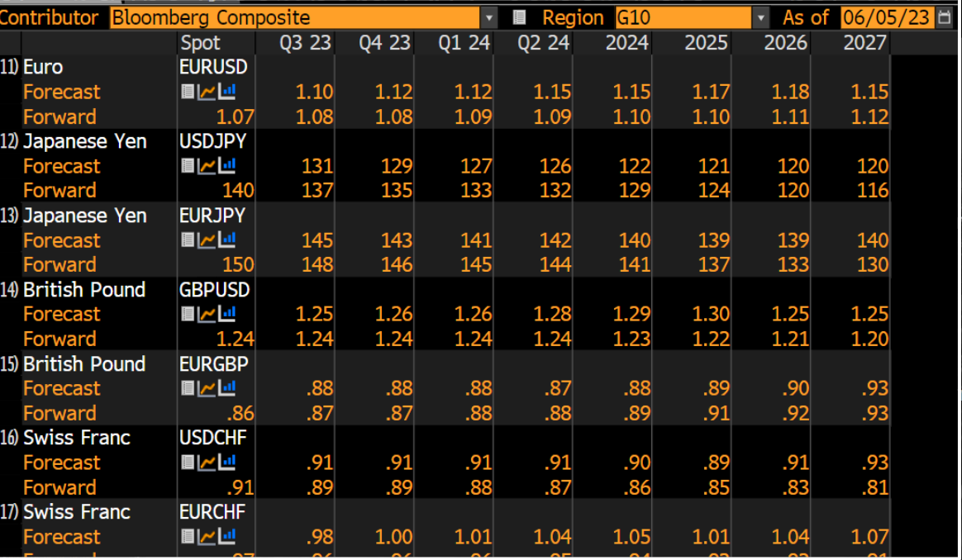Viewport: 962px width, 560px height.
Task: Click the Swiss Franc row labeled 17
Action: pyautogui.click(x=78, y=512)
